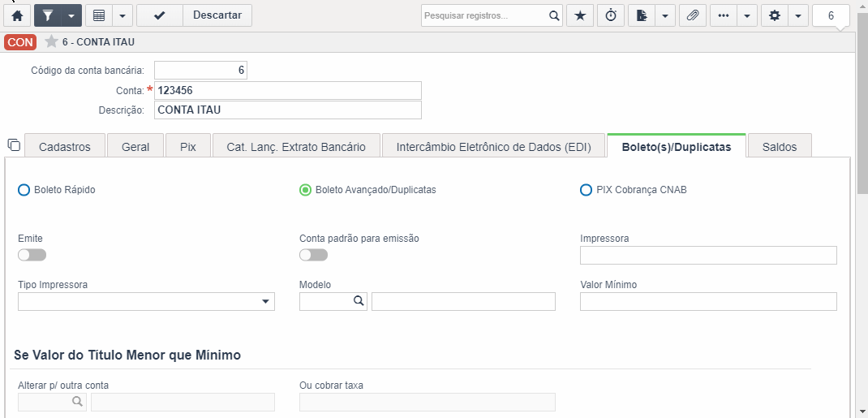868x418 pixels.
Task: Expand the settings gear dropdown arrow
Action: 797,15
